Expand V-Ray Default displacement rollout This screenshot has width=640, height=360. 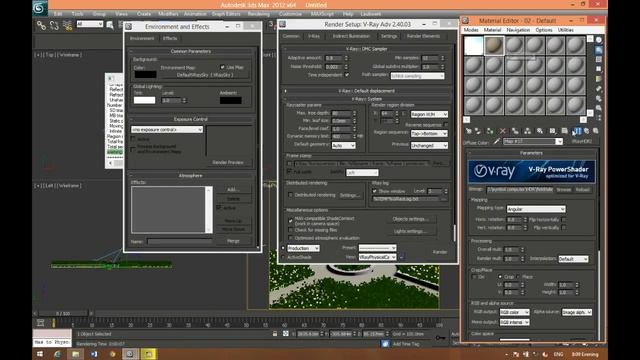(366, 91)
